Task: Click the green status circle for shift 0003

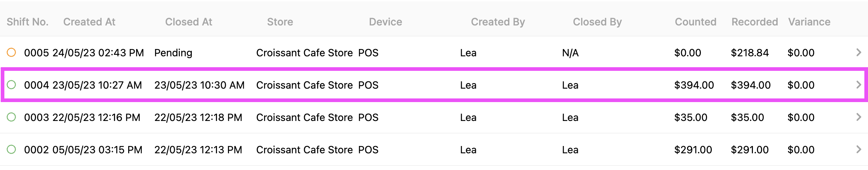Action: coord(11,117)
